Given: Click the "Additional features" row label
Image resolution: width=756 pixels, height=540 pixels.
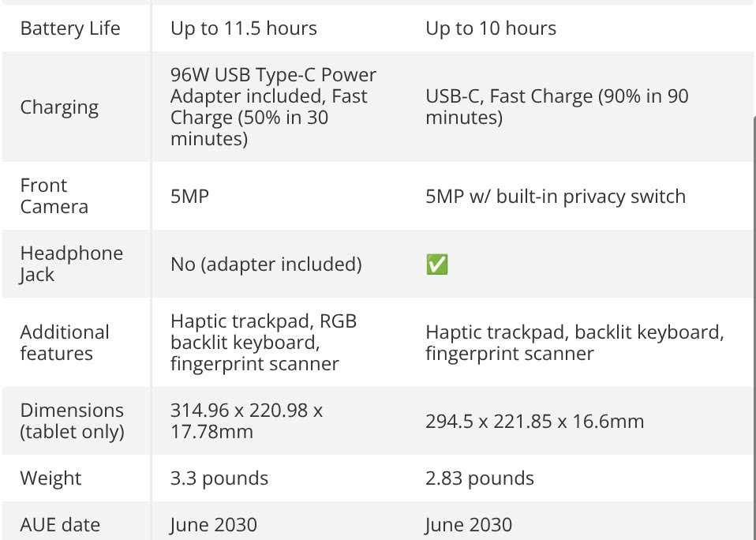Looking at the screenshot, I should (65, 343).
